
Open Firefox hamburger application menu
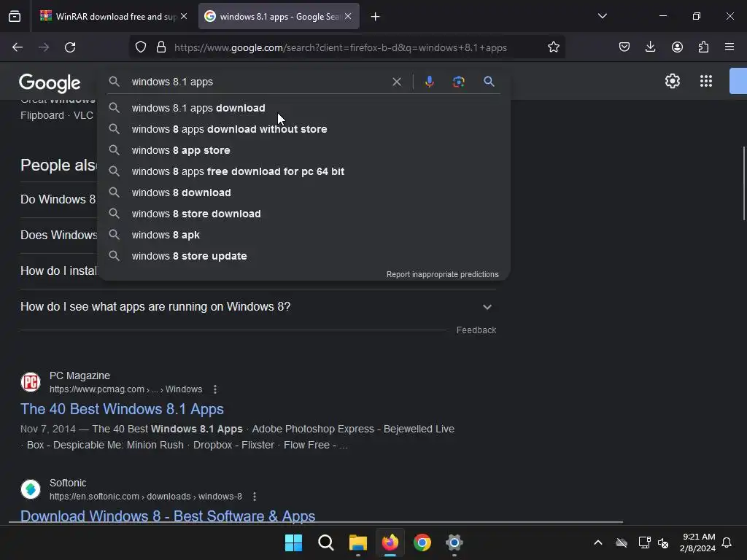point(729,47)
